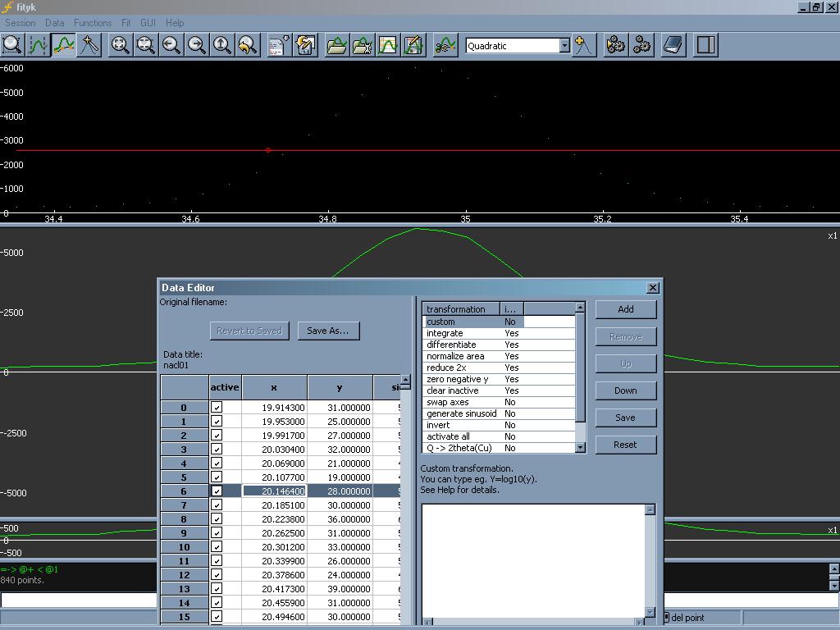Select the generate sinusoid transformation row
The height and width of the screenshot is (630, 840).
[498, 413]
